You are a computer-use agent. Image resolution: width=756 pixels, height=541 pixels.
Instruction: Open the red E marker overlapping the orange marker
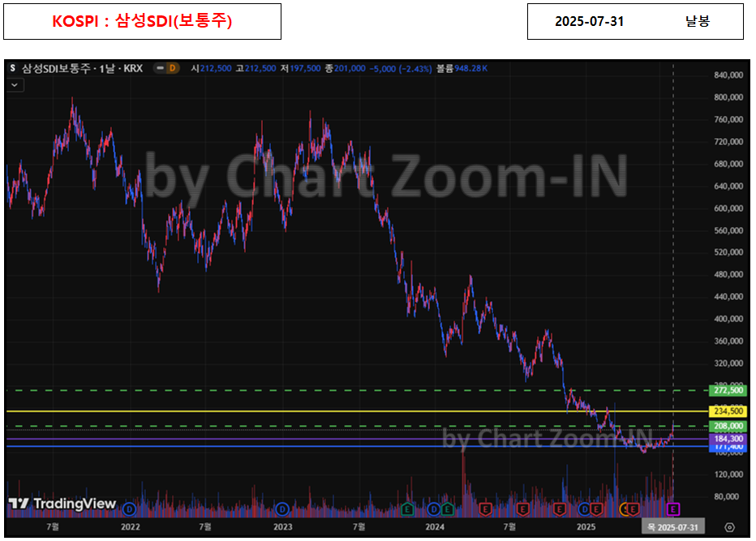pyautogui.click(x=633, y=509)
